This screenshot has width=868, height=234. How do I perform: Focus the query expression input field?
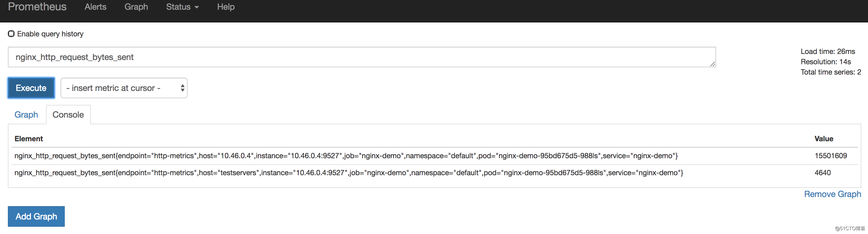[x=362, y=57]
